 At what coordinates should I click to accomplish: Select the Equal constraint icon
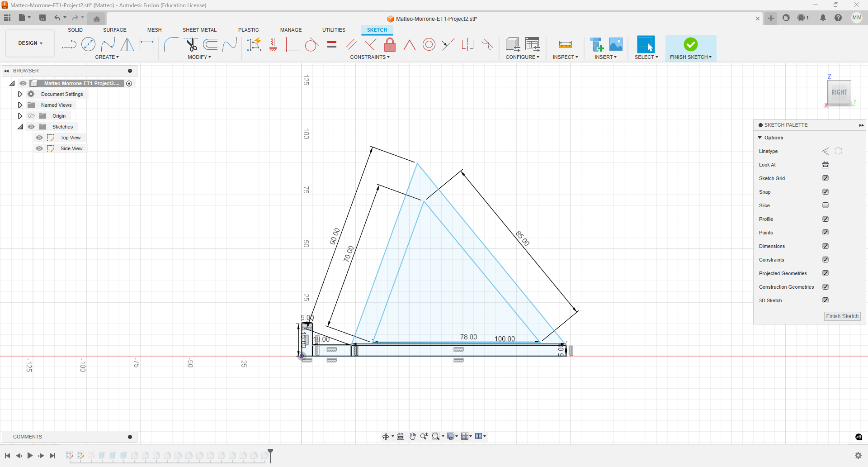(332, 44)
